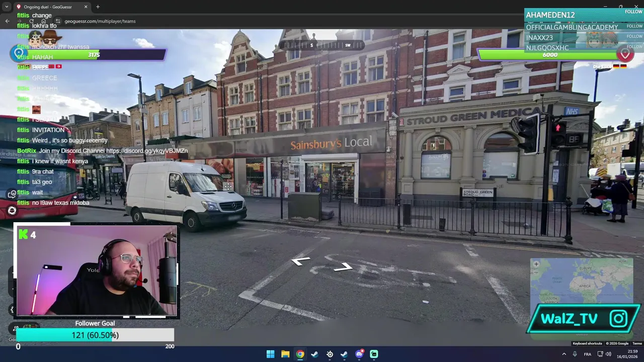This screenshot has width=644, height=362.
Task: Click the red location pin team icon
Action: coord(625,54)
